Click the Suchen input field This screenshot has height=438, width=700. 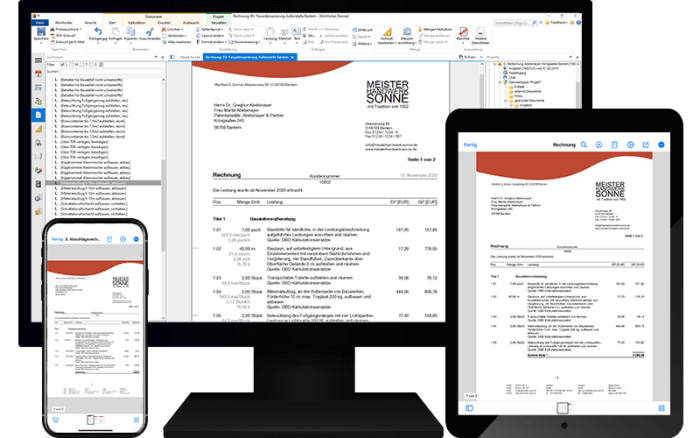(x=112, y=71)
